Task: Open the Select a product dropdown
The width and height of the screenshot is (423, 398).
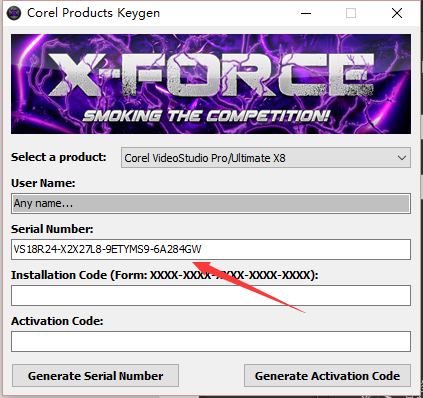Action: click(x=266, y=158)
